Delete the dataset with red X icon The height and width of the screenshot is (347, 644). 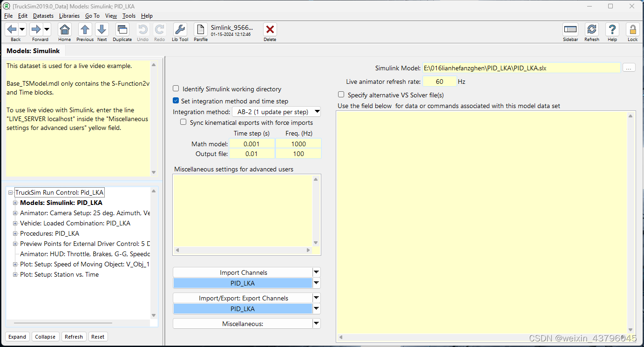[x=270, y=30]
